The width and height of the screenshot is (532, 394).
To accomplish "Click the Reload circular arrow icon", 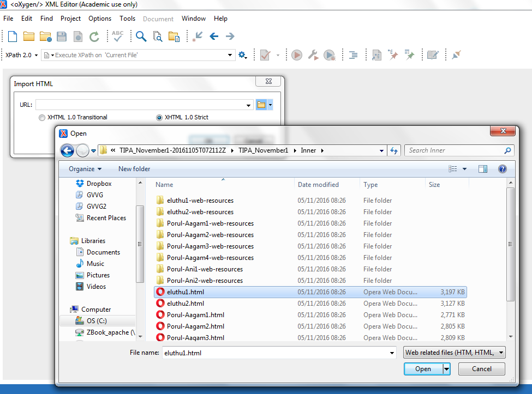I will tap(94, 37).
